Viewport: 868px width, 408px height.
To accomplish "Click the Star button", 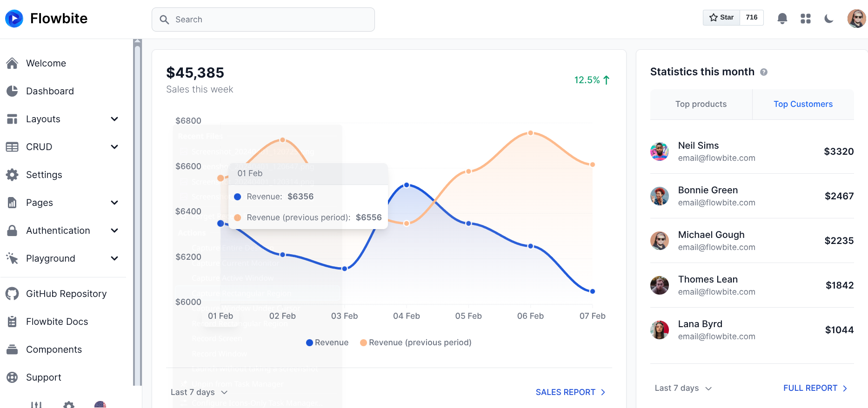I will pos(721,18).
